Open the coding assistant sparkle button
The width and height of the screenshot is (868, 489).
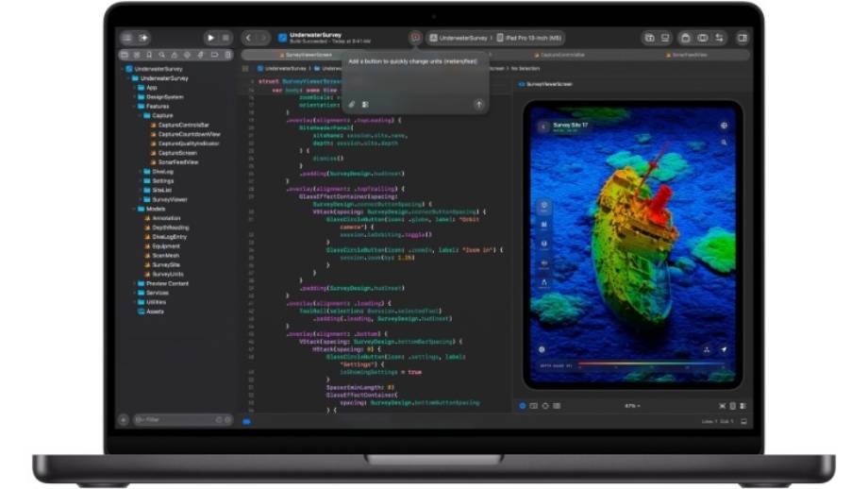(x=143, y=38)
